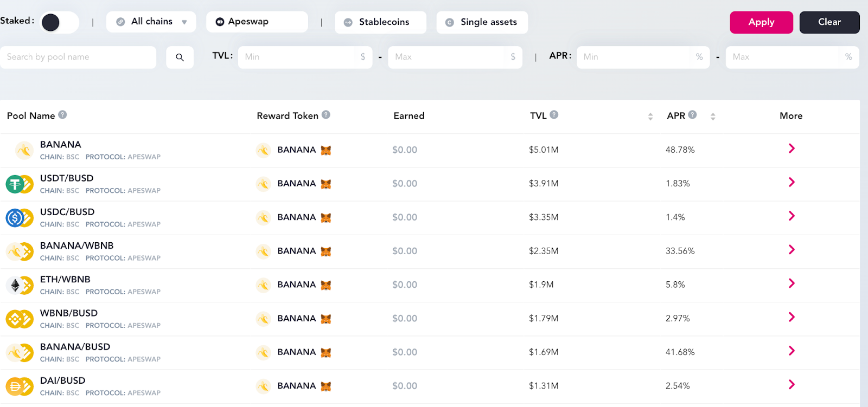
Task: Click the DAI/BUSD pool pair icon
Action: 20,386
